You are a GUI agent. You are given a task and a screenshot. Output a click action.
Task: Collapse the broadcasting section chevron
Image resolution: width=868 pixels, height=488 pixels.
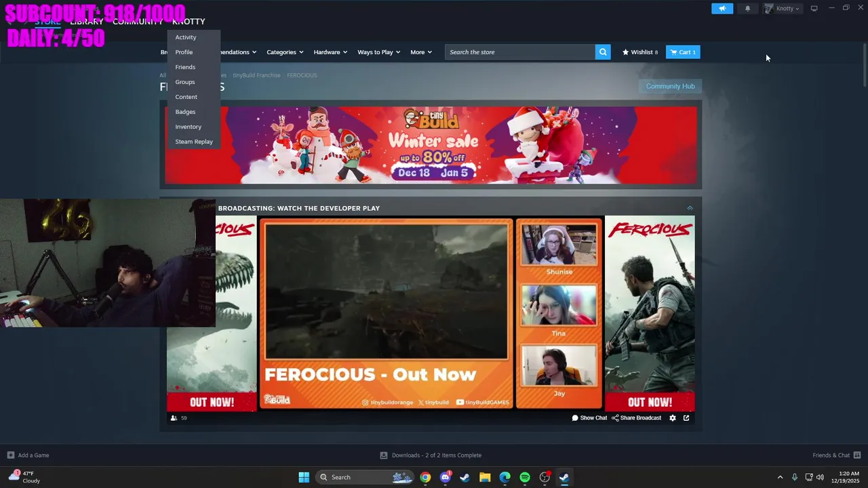(690, 208)
